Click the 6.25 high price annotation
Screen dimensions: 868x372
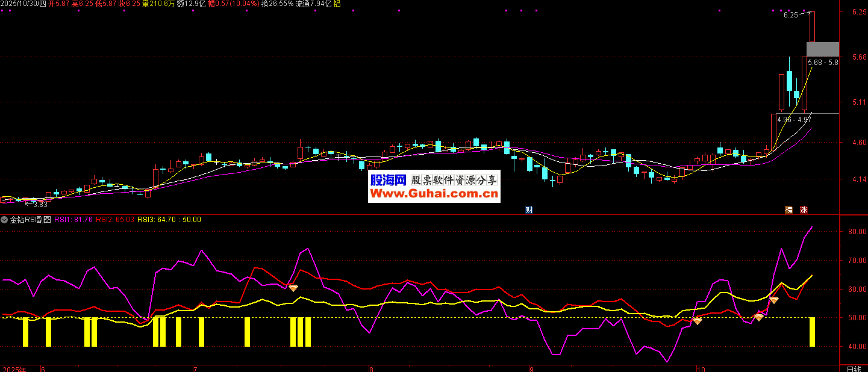click(790, 15)
